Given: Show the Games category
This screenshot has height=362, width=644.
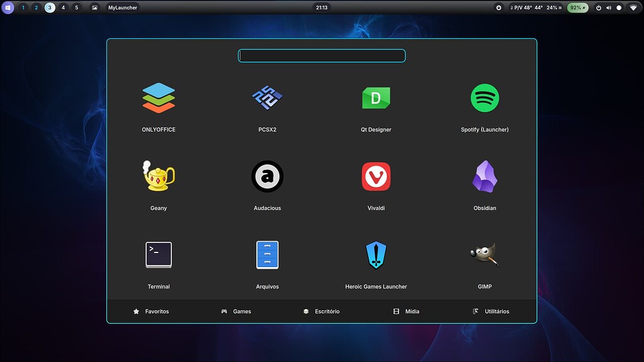Looking at the screenshot, I should point(236,312).
